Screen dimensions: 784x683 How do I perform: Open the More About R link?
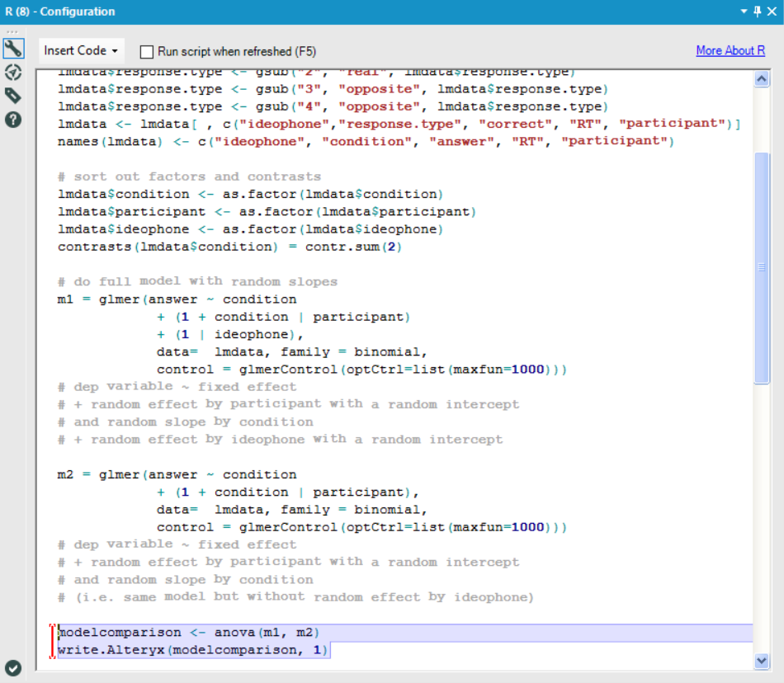coord(730,50)
